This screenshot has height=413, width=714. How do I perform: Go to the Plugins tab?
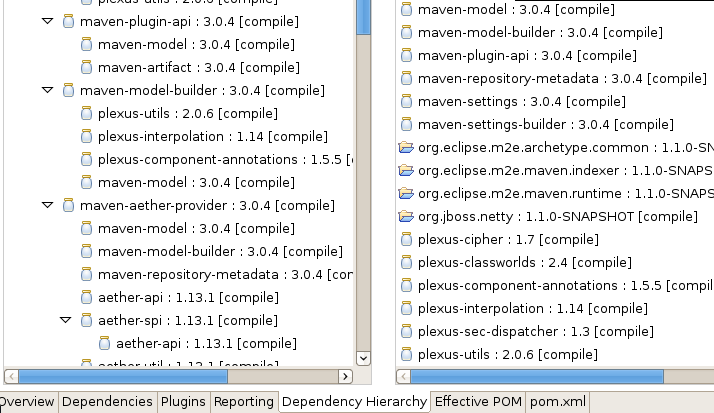(184, 402)
